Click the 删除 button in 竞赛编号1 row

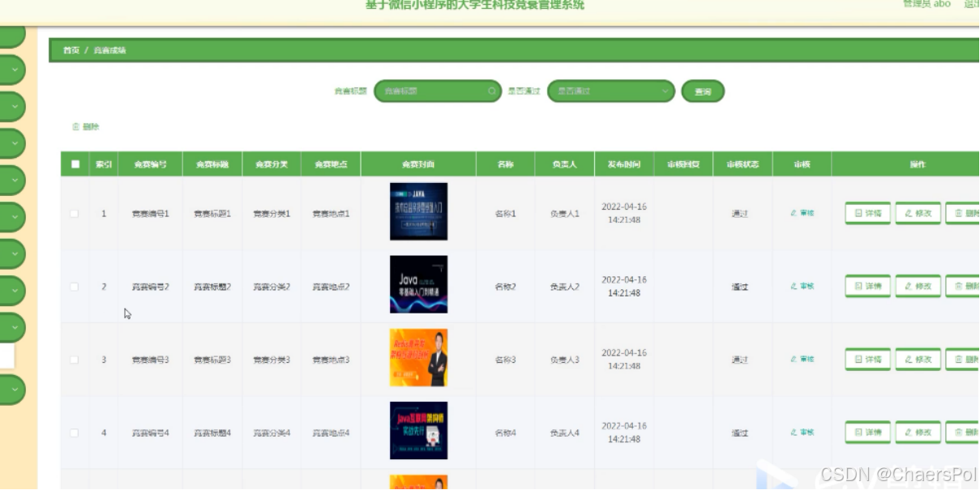963,213
